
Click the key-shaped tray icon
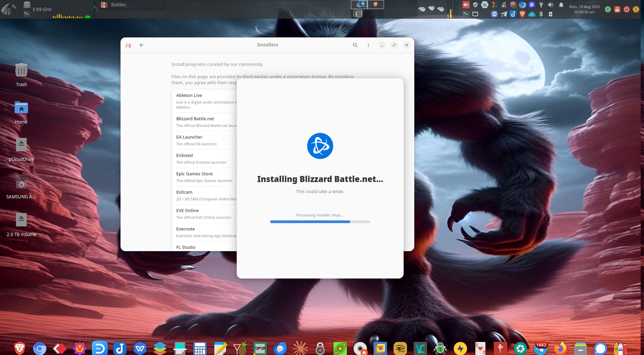[541, 5]
